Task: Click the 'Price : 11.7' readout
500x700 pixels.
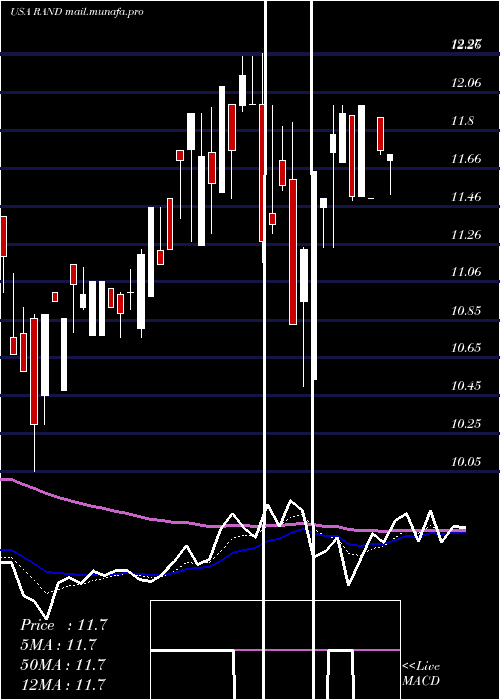Action: [64, 625]
